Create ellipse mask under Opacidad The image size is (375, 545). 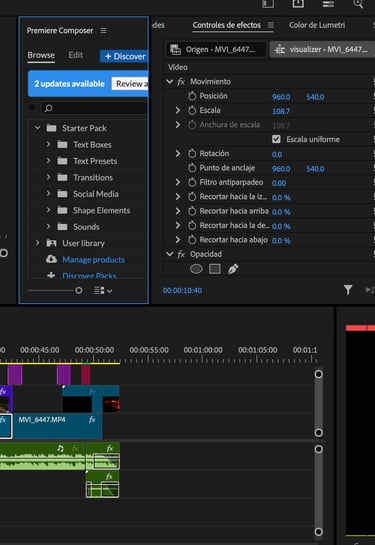click(196, 269)
